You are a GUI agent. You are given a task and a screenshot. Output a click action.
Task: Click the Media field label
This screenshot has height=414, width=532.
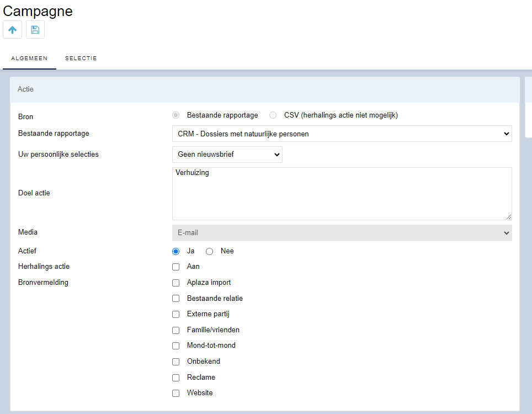28,232
